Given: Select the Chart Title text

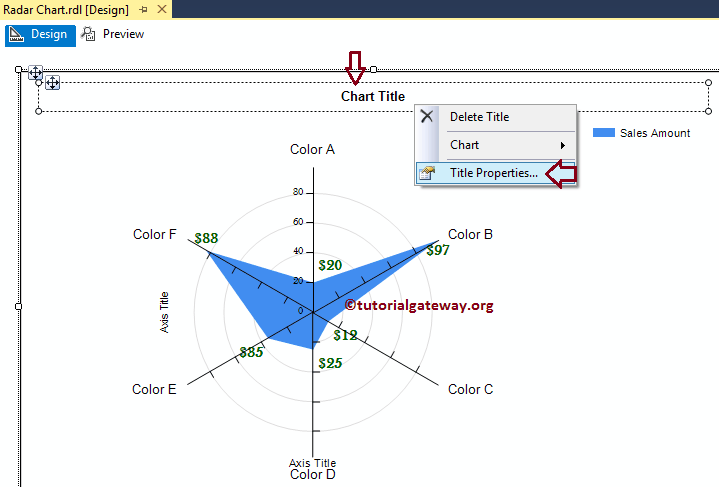Looking at the screenshot, I should pos(373,96).
